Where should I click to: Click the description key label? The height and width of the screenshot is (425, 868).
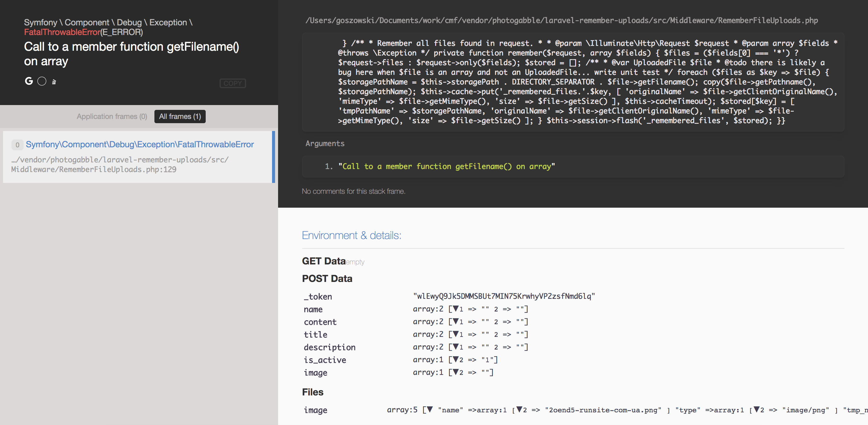(330, 347)
